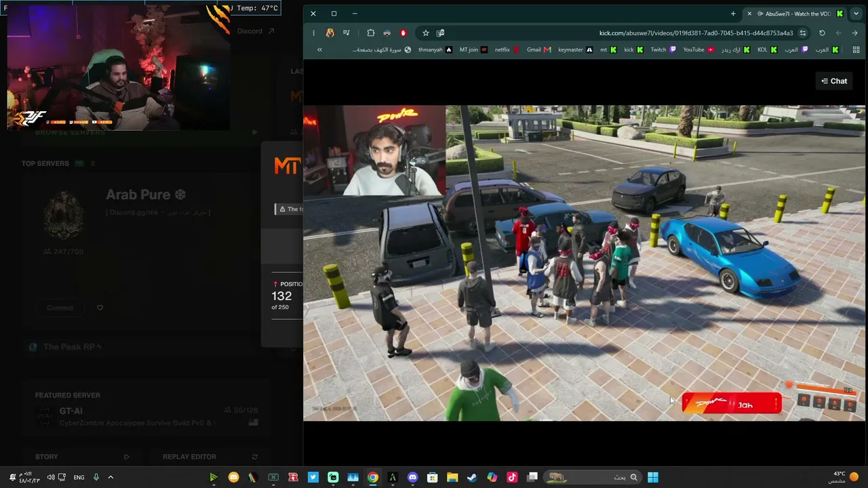Open the Windows Start menu
Image resolution: width=868 pixels, height=488 pixels.
[652, 477]
